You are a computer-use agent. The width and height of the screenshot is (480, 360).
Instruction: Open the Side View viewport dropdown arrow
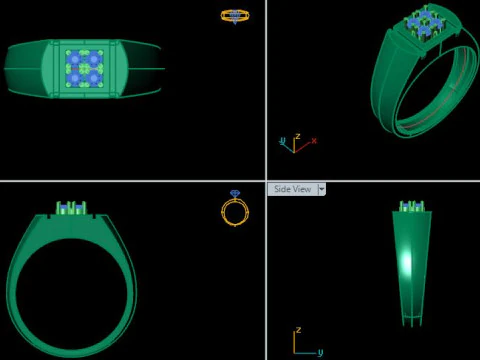(x=322, y=189)
